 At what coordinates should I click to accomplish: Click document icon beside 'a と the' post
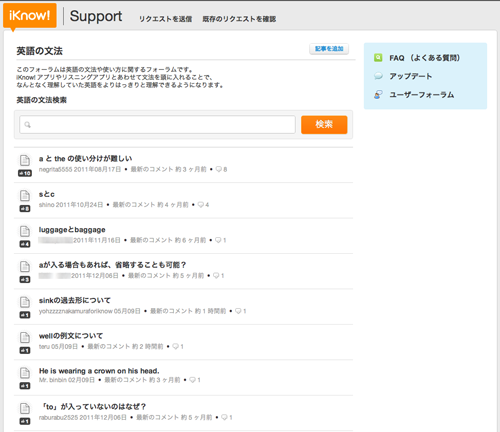(25, 160)
